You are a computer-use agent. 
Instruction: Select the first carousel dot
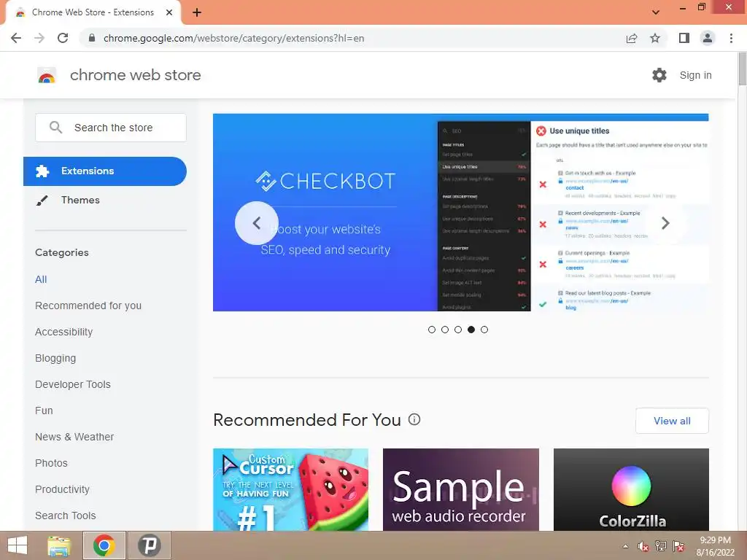[432, 330]
